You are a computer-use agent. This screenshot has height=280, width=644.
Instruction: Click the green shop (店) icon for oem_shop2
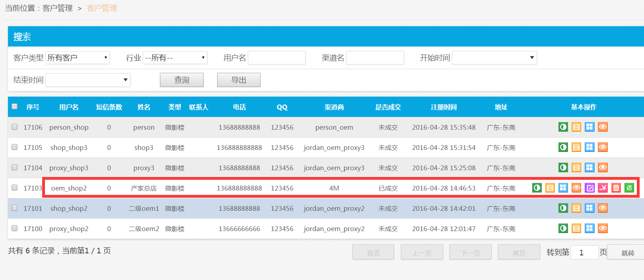click(629, 188)
